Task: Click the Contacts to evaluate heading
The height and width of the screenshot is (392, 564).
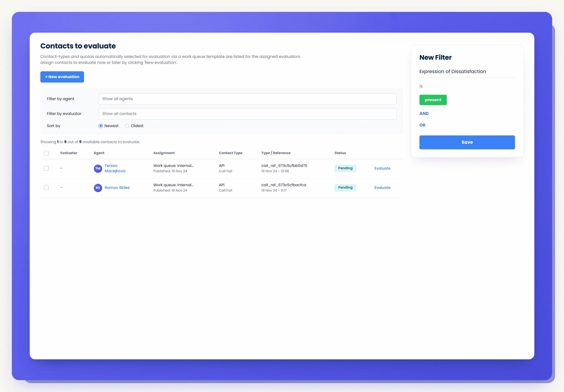Action: click(78, 46)
